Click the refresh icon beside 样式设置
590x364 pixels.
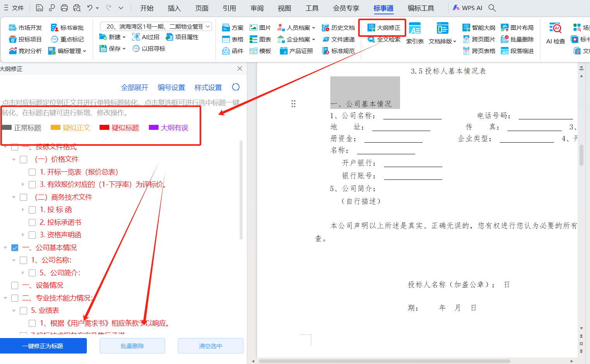tap(236, 87)
